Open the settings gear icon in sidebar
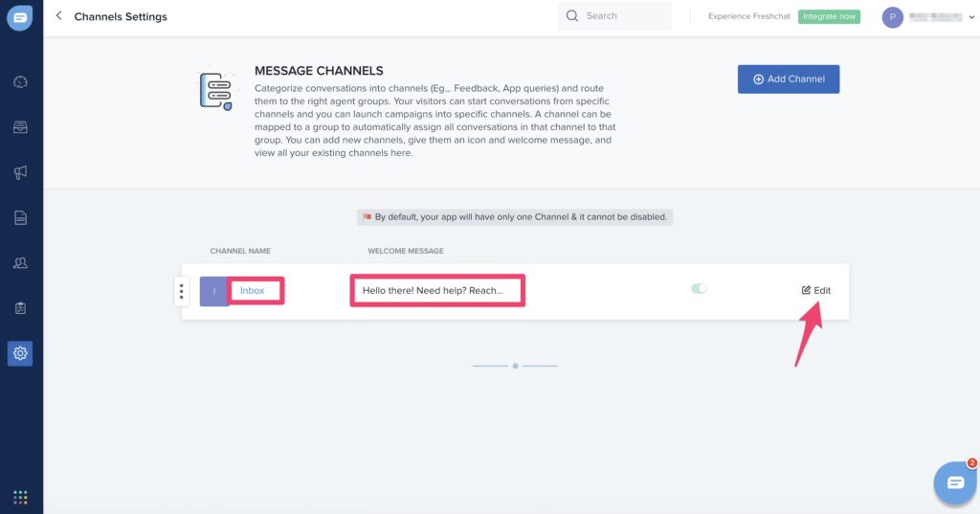Image resolution: width=980 pixels, height=514 pixels. pos(21,353)
